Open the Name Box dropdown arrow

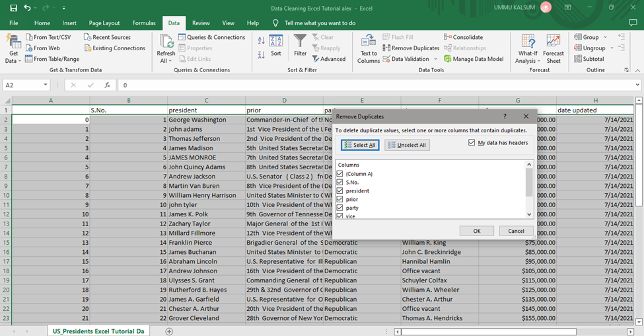point(46,85)
